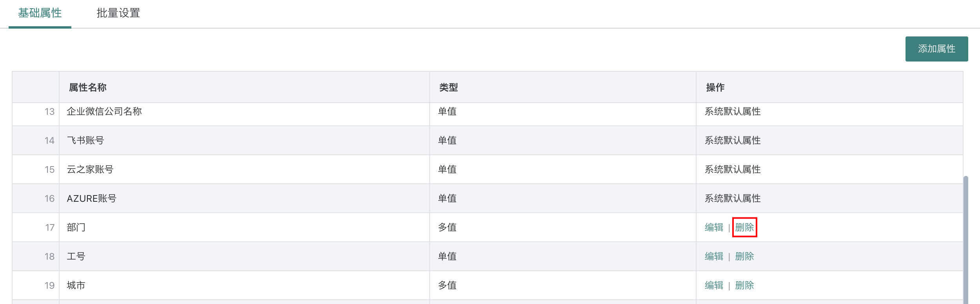980x304 pixels.
Task: Click the 类型 column header
Action: [x=448, y=87]
